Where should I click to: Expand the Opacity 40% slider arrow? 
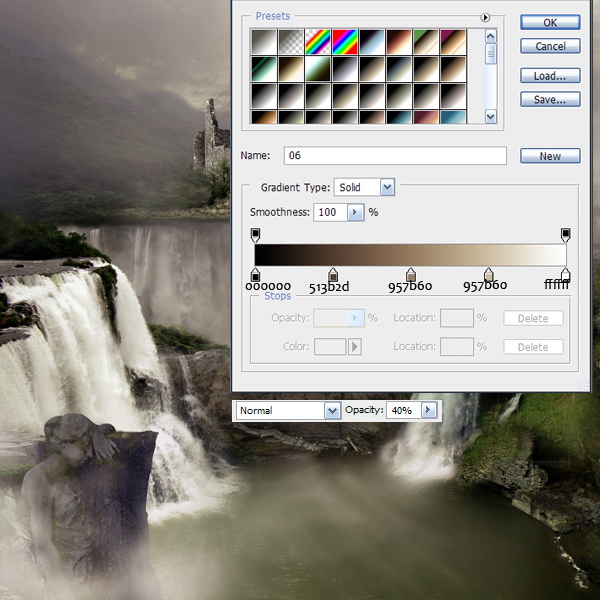click(428, 410)
